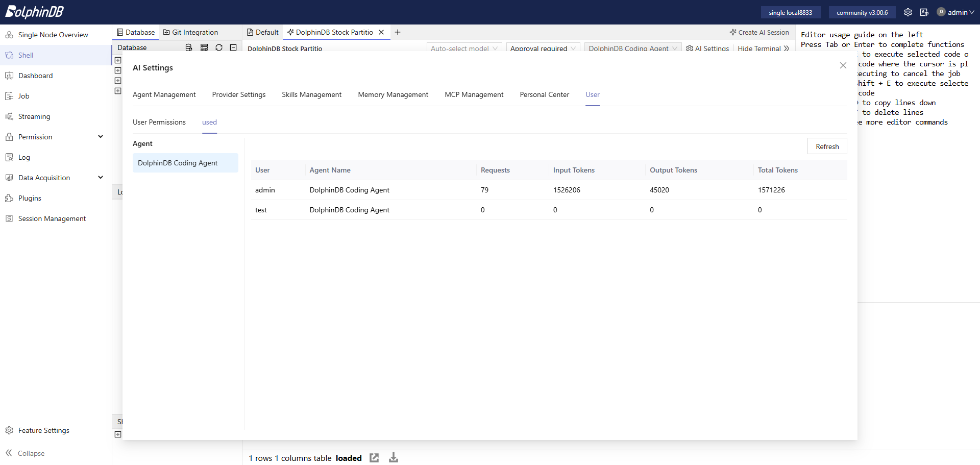980x465 pixels.
Task: Open the Personal Center tab
Action: [545, 94]
